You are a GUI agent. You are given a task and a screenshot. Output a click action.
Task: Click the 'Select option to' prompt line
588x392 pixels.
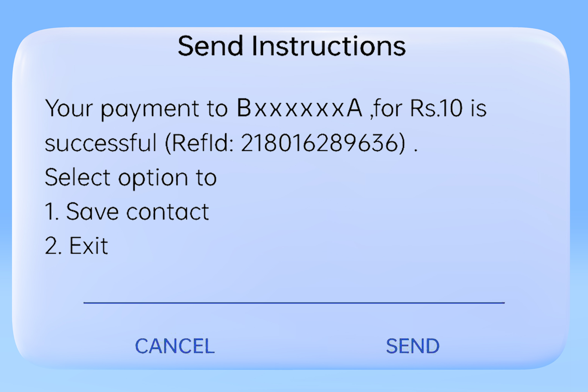[131, 178]
